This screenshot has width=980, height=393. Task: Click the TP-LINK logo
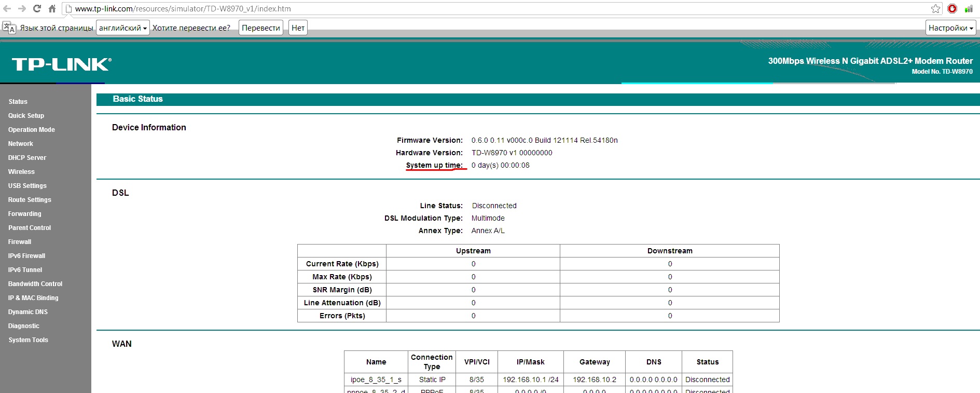pyautogui.click(x=61, y=64)
